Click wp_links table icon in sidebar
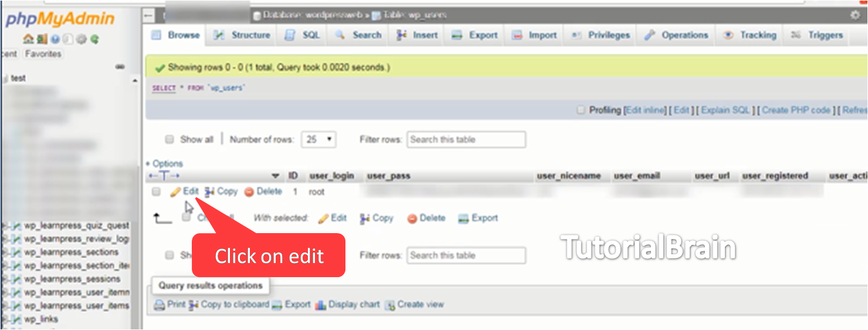Screen dimensions: 868x330 (16, 319)
